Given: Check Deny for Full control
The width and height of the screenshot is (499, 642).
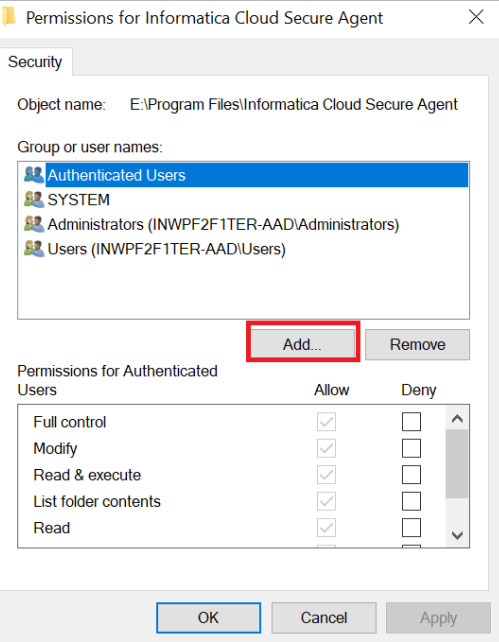Looking at the screenshot, I should 411,422.
